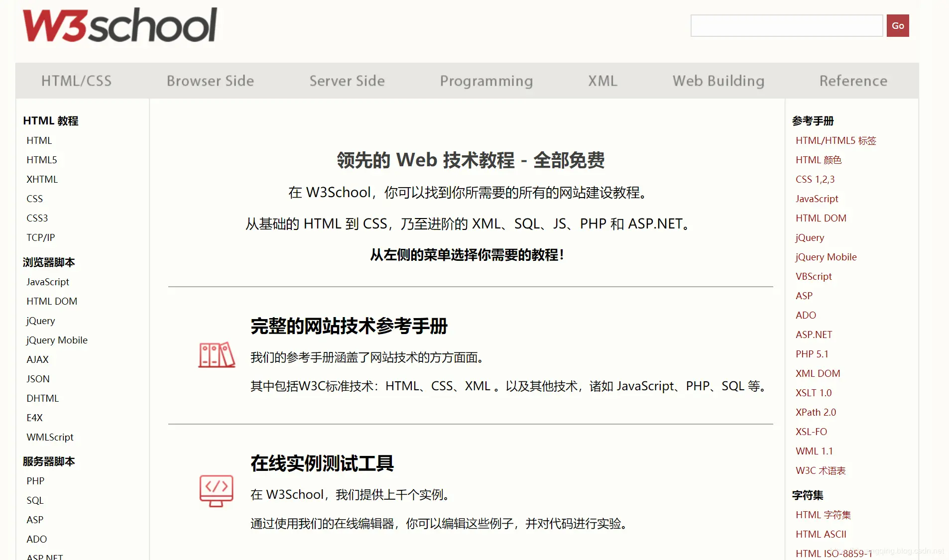Open ASP.NET under 参考手册
Image resolution: width=949 pixels, height=560 pixels.
pyautogui.click(x=814, y=335)
